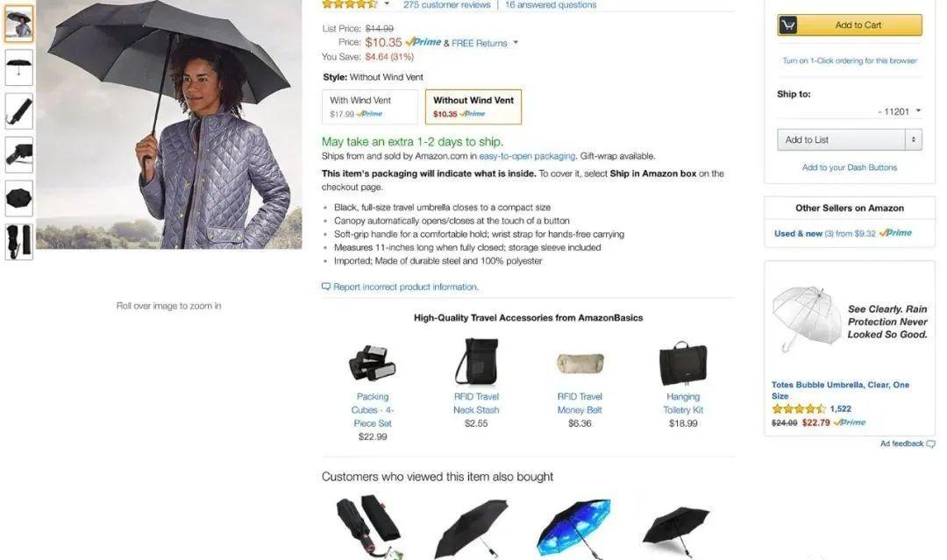Screen dimensions: 947x560
Task: Click the cart icon on Add to Cart
Action: coord(788,25)
